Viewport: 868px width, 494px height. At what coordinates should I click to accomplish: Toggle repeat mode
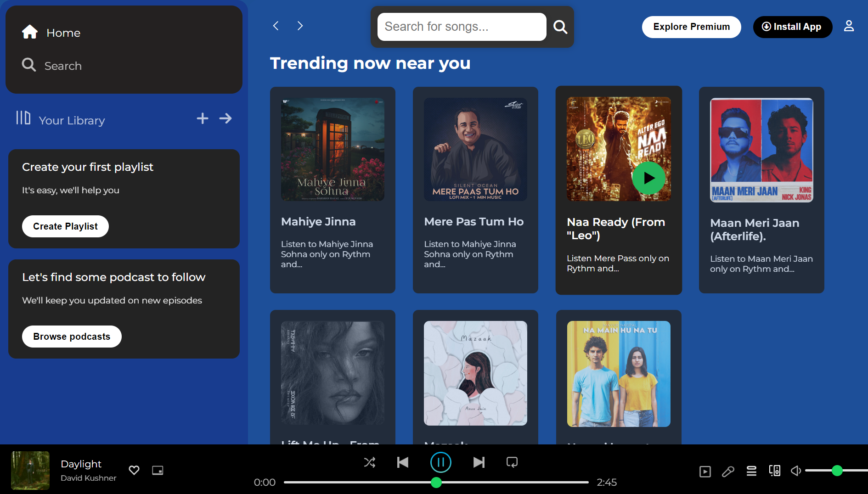(x=512, y=462)
